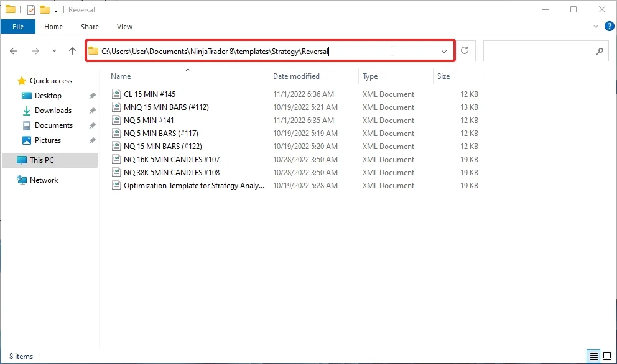Screen dimensions: 617x364
Task: Select the CL 15 MIN #145 file
Action: [x=149, y=94]
